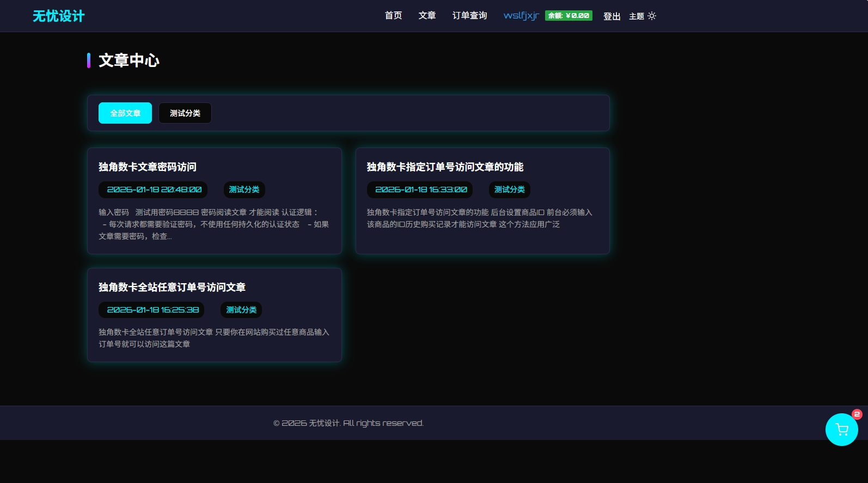The image size is (868, 483).
Task: Click the 无忧设计 site logo
Action: click(59, 16)
